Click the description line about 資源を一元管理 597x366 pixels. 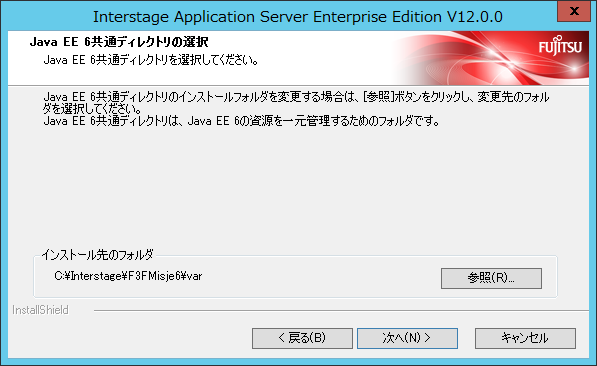[241, 121]
